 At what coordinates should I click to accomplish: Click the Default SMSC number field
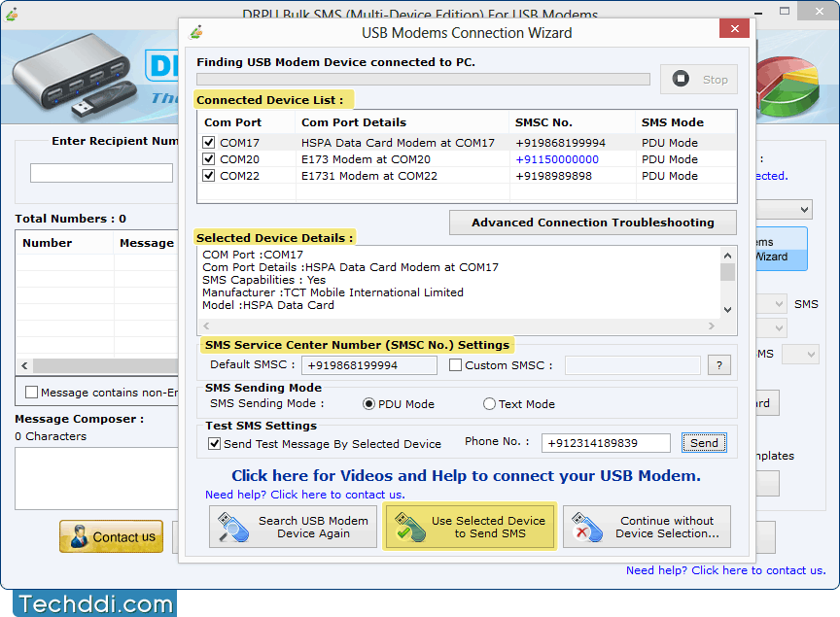point(369,365)
